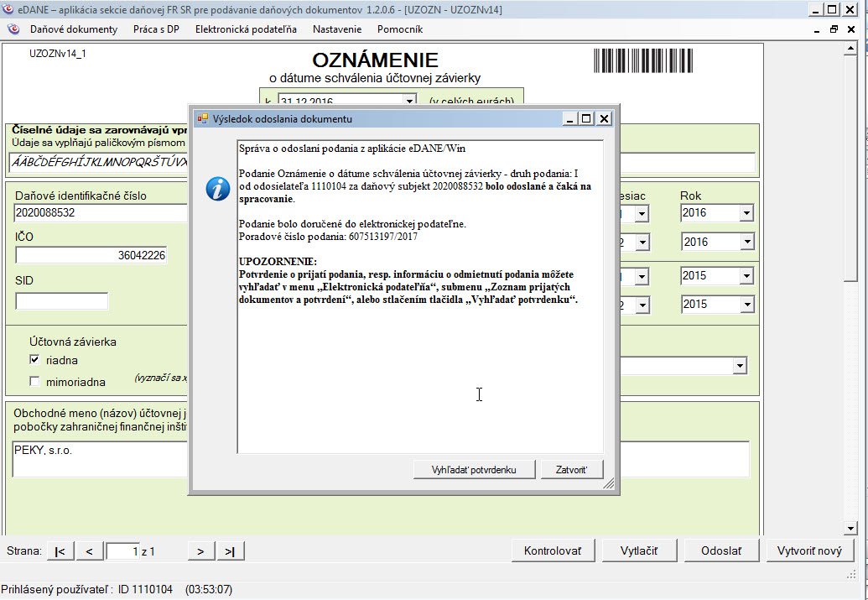
Task: Go to previous page with < button
Action: pyautogui.click(x=90, y=551)
